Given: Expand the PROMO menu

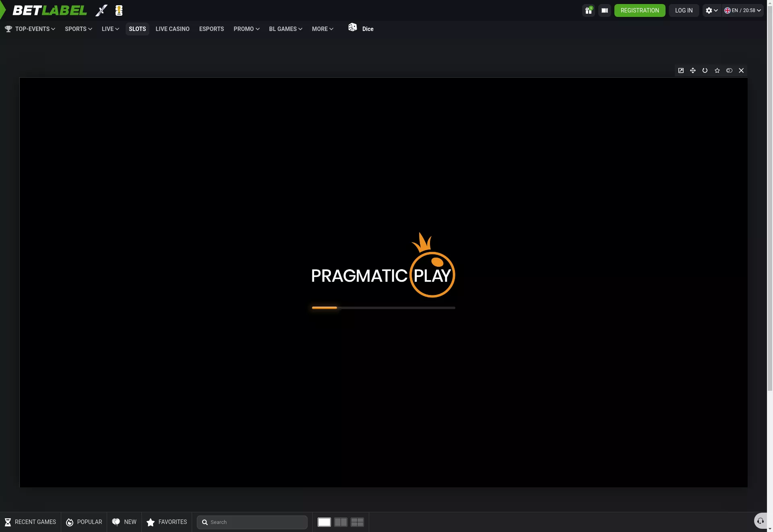Looking at the screenshot, I should 246,29.
